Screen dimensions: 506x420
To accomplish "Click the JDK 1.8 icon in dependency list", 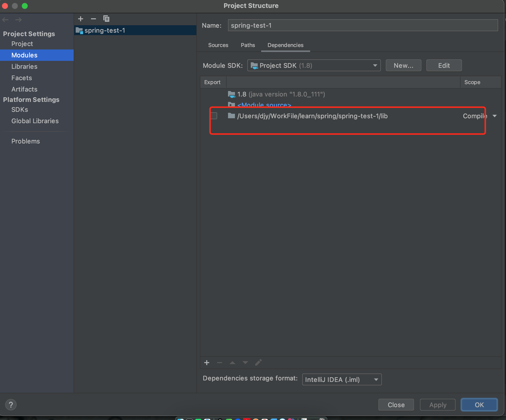I will 231,94.
